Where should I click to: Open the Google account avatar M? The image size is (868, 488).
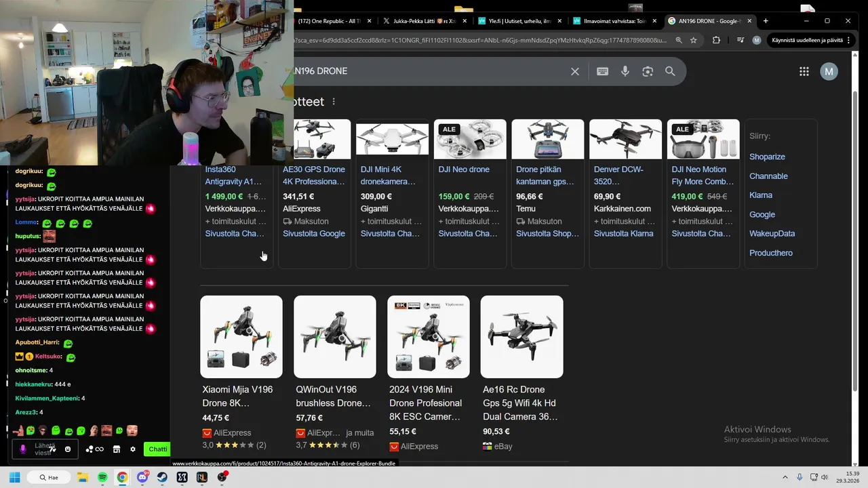[829, 71]
